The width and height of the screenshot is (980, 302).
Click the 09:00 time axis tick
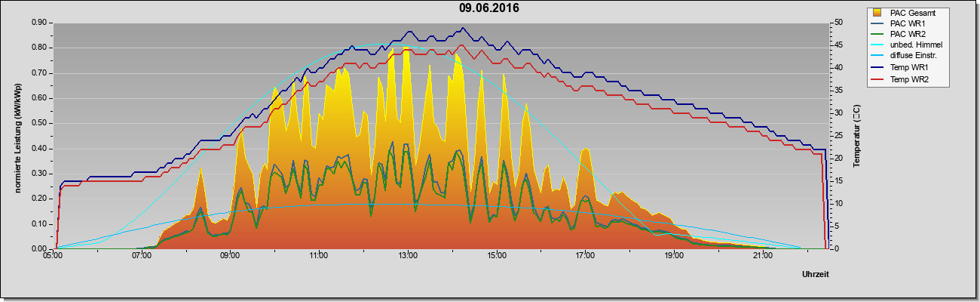point(230,257)
